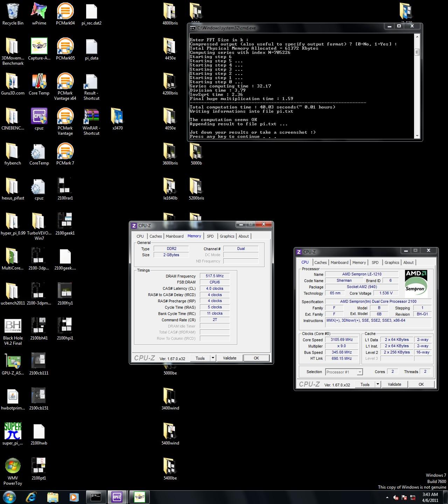Open PCMark05 shortcut icon

coord(65,49)
